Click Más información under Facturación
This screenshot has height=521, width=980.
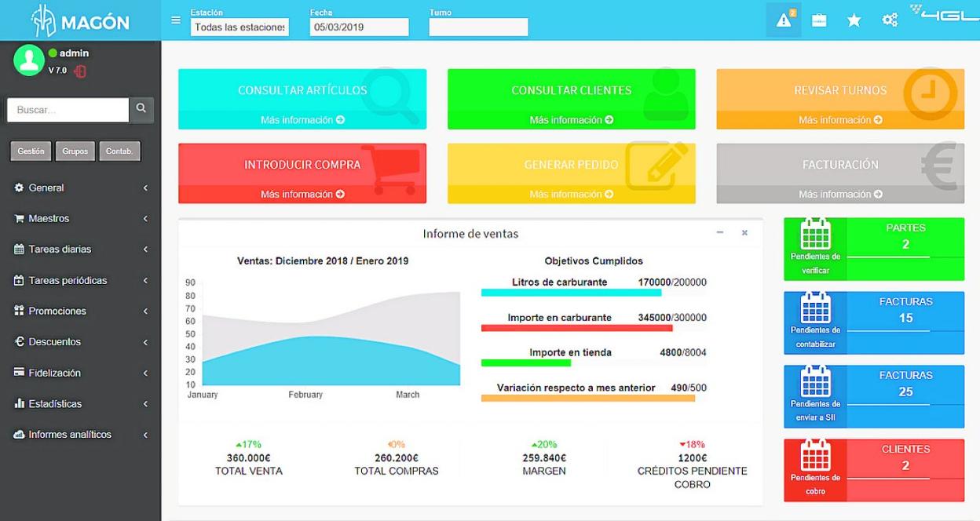[x=840, y=194]
